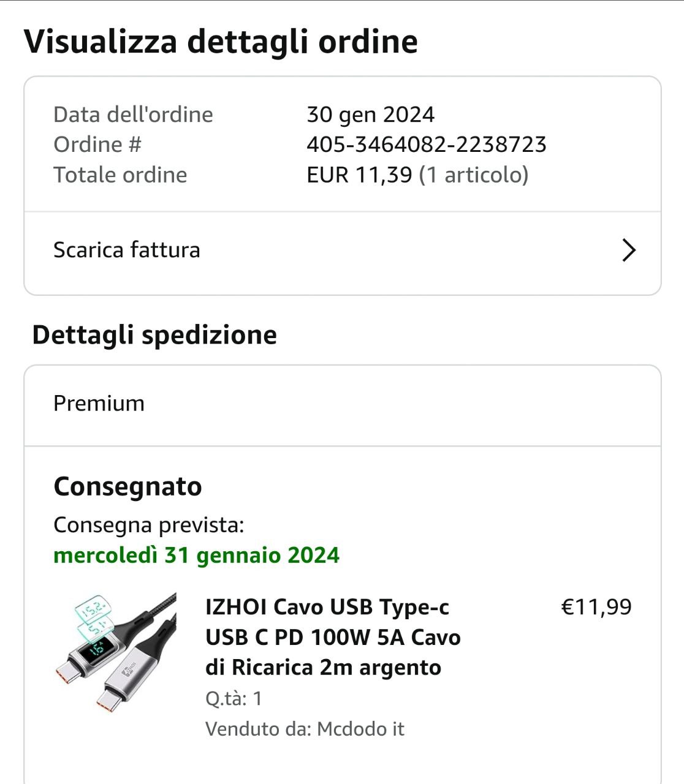The width and height of the screenshot is (684, 784).
Task: Click the EUR 11,39 order total
Action: pyautogui.click(x=359, y=175)
